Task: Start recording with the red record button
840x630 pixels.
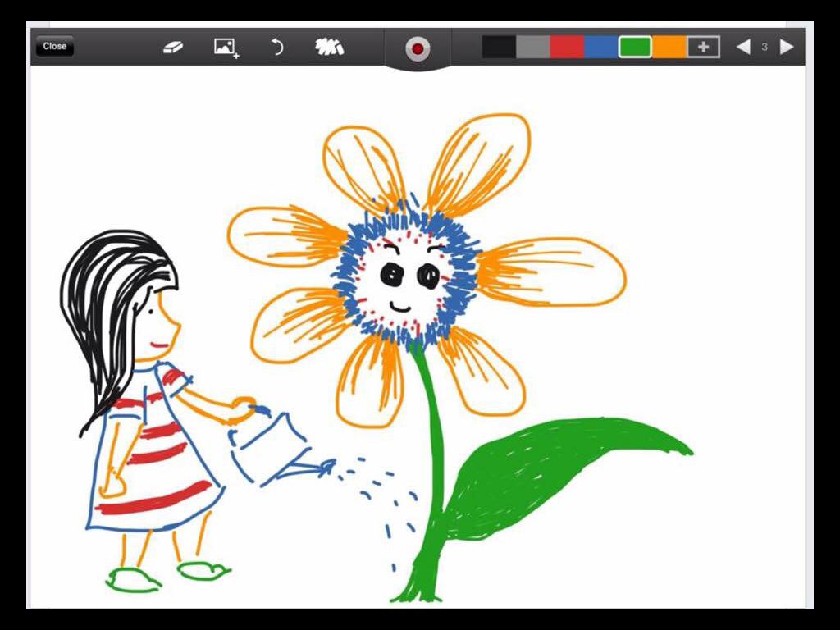Action: (x=418, y=49)
